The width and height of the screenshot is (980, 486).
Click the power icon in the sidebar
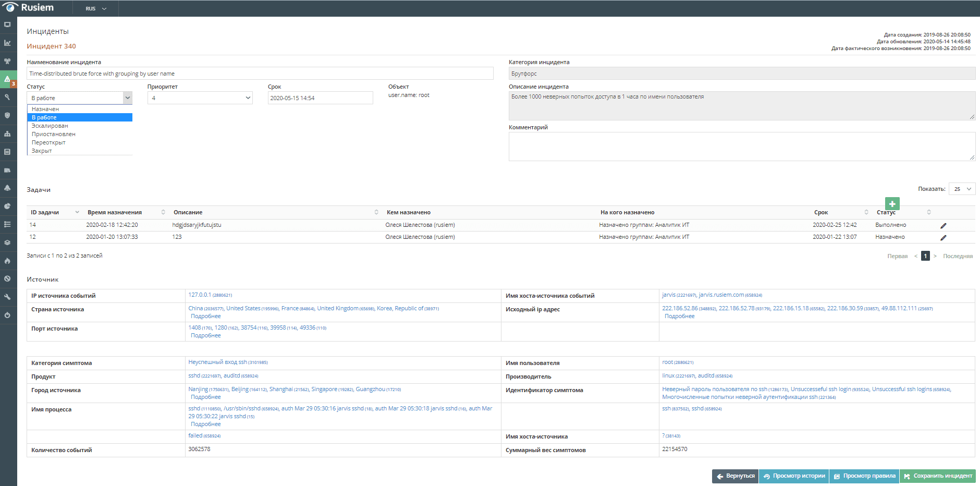7,315
